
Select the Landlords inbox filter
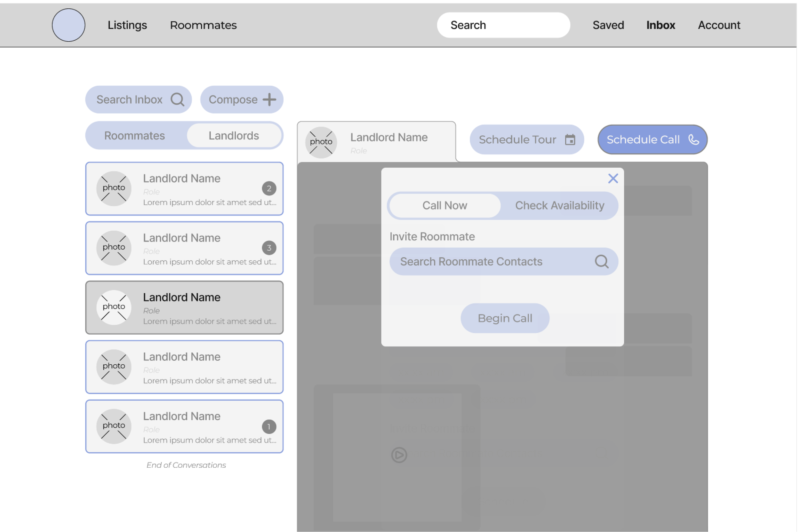click(234, 136)
